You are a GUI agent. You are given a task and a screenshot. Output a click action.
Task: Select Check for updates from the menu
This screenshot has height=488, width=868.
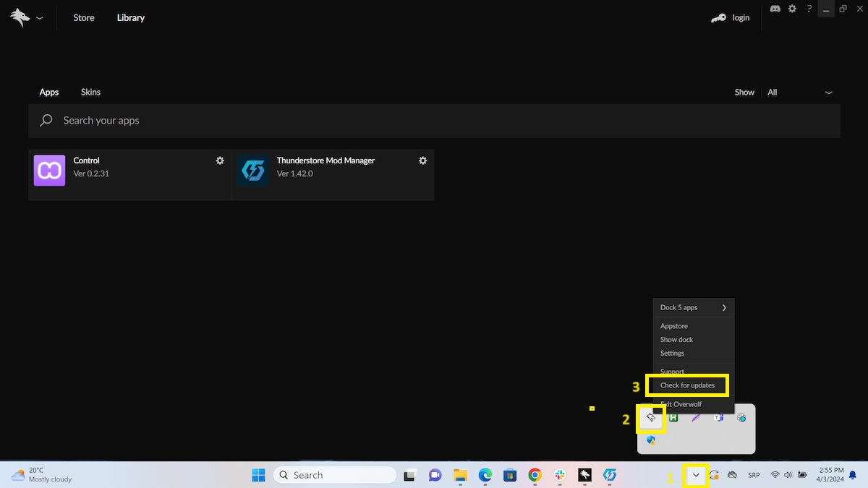pyautogui.click(x=687, y=385)
